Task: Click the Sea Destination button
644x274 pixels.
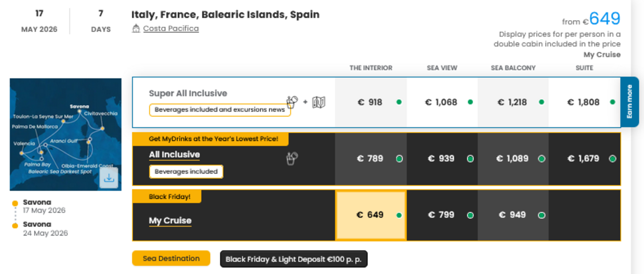Action: click(x=171, y=259)
